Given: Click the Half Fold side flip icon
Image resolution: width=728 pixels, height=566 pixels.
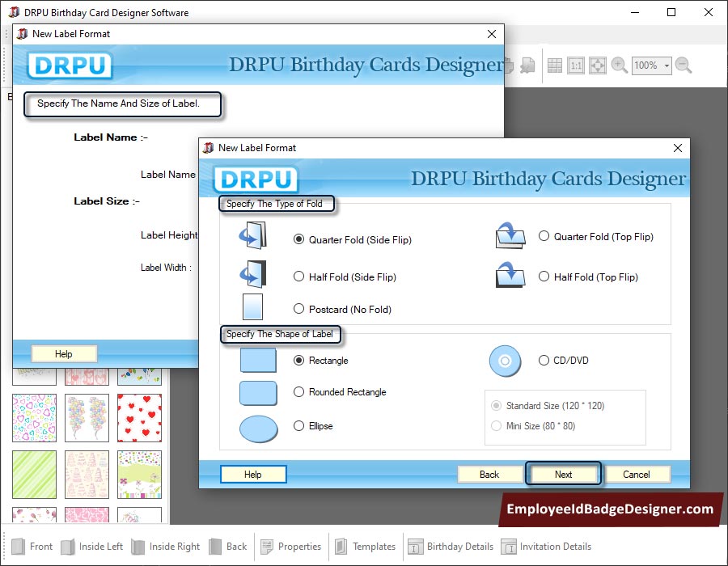Looking at the screenshot, I should click(253, 274).
